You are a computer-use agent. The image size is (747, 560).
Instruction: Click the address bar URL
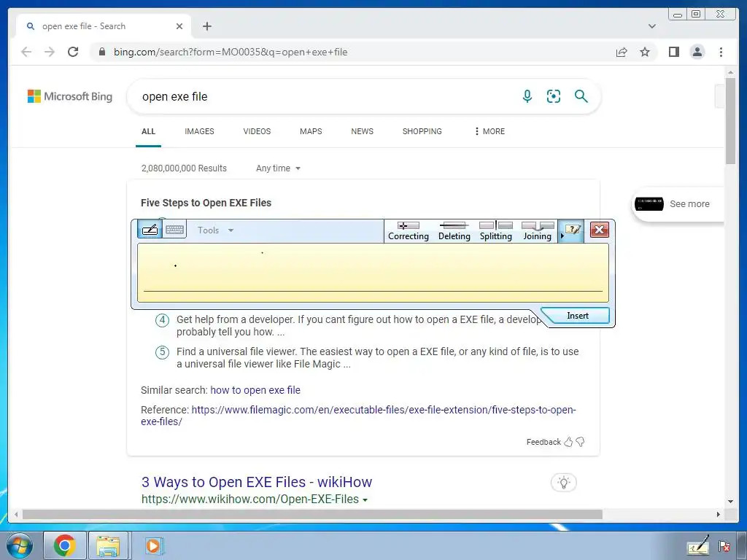(231, 52)
